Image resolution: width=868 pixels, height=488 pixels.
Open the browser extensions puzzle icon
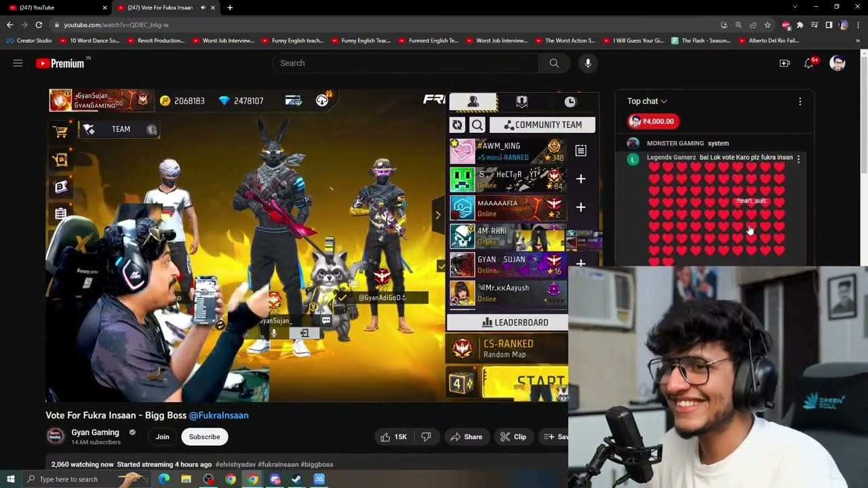point(800,24)
